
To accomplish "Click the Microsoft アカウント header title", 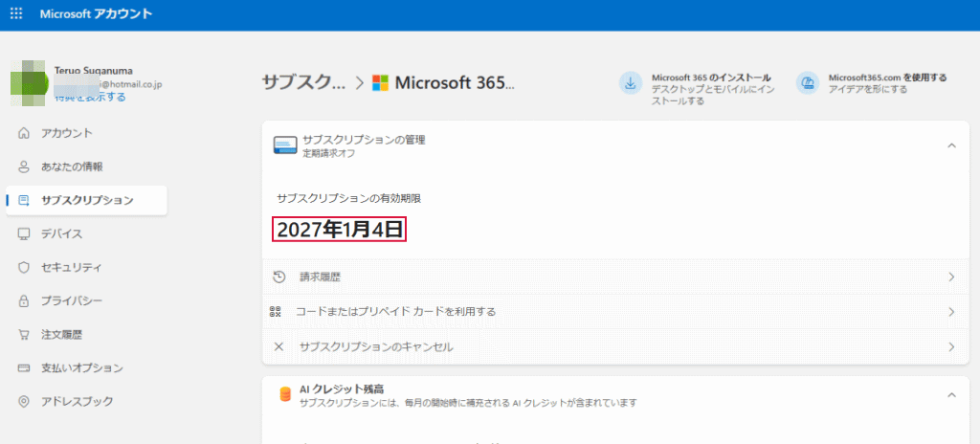I will point(97,13).
